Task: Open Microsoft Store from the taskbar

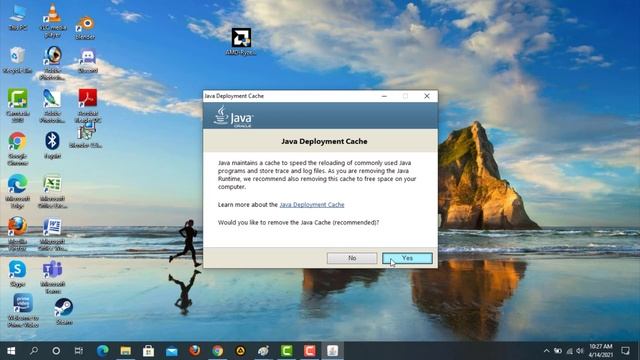Action: (148, 351)
